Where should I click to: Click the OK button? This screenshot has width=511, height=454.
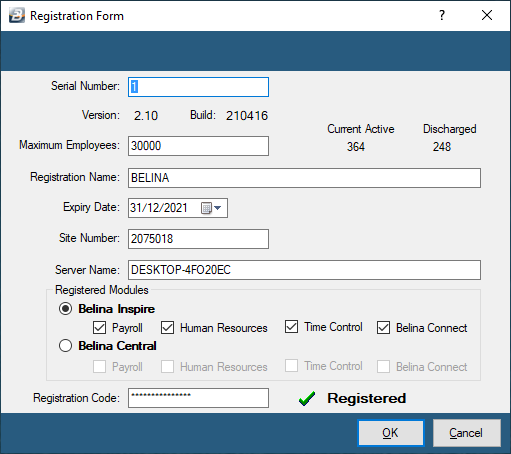click(x=391, y=433)
